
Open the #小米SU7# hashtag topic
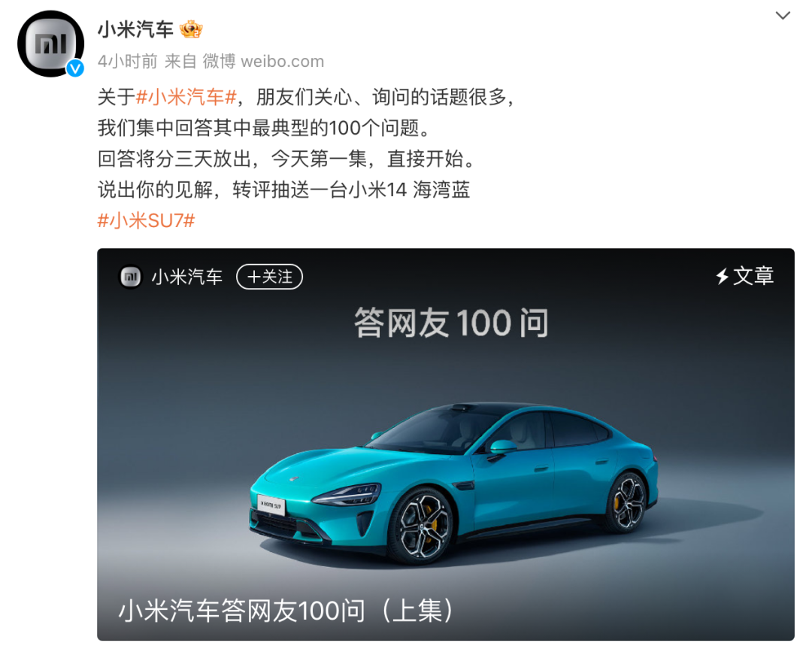[x=146, y=220]
